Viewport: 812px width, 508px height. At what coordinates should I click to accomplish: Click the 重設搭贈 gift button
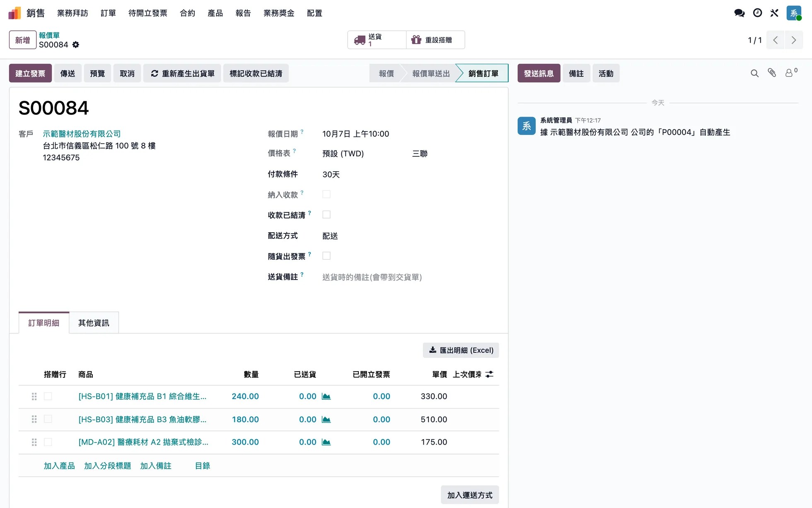435,40
